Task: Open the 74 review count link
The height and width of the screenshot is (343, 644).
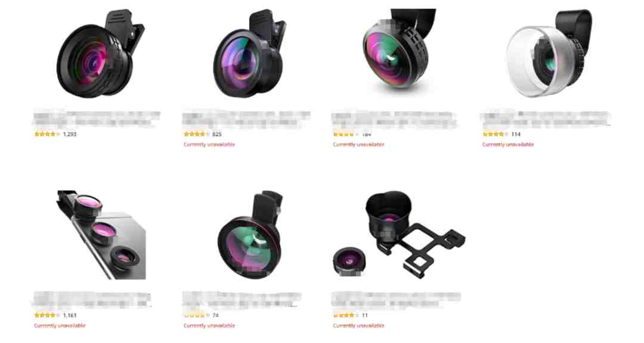Action: [216, 315]
